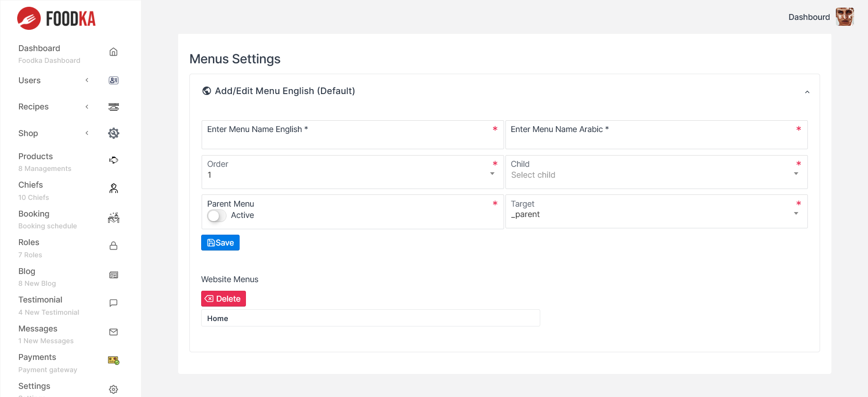
Task: Click the Chiefs chef icon in sidebar
Action: [113, 189]
